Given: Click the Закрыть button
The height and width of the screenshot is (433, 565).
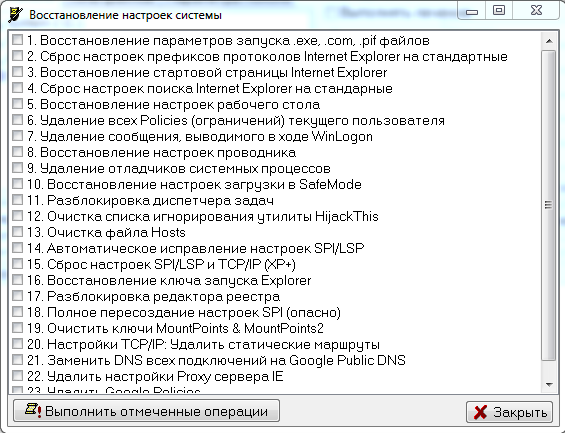Looking at the screenshot, I should pos(509,412).
